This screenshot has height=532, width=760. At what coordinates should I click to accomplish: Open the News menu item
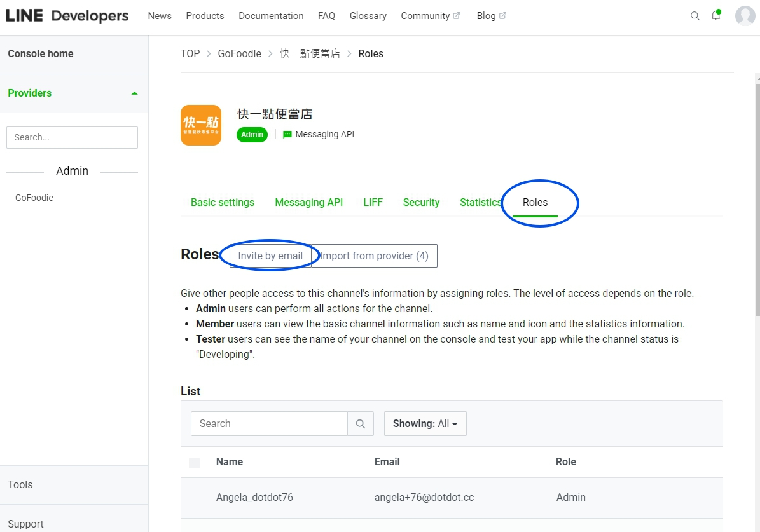[x=160, y=15]
